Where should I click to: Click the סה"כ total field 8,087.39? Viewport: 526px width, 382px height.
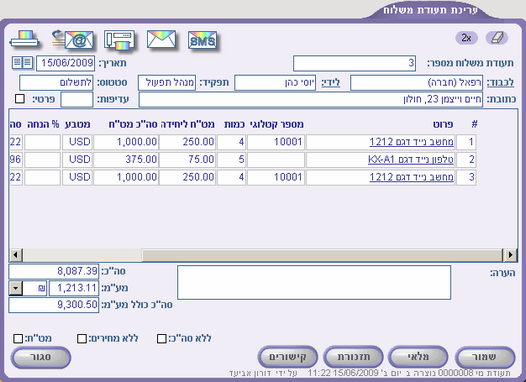(54, 271)
